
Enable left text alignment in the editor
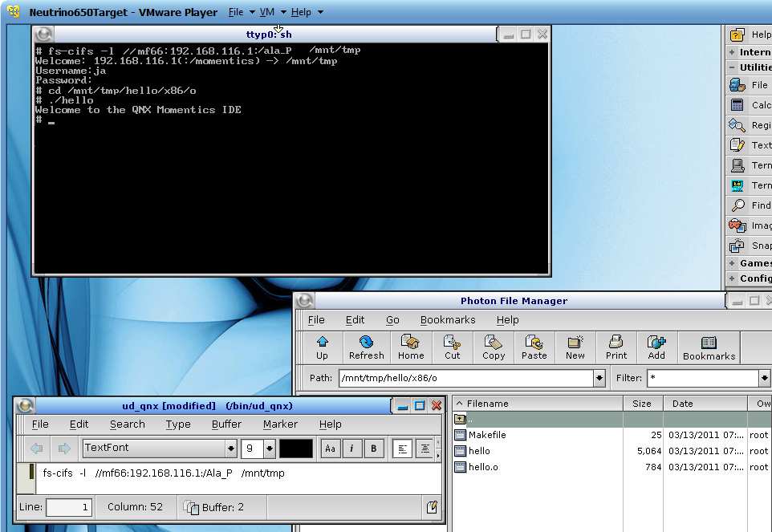pos(404,449)
